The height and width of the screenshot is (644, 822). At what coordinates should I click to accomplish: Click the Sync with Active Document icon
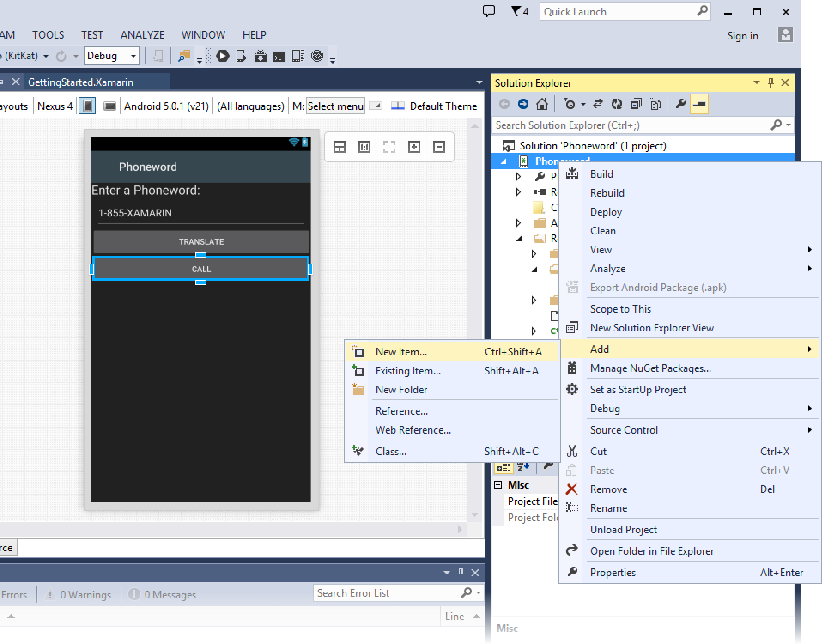pos(598,104)
